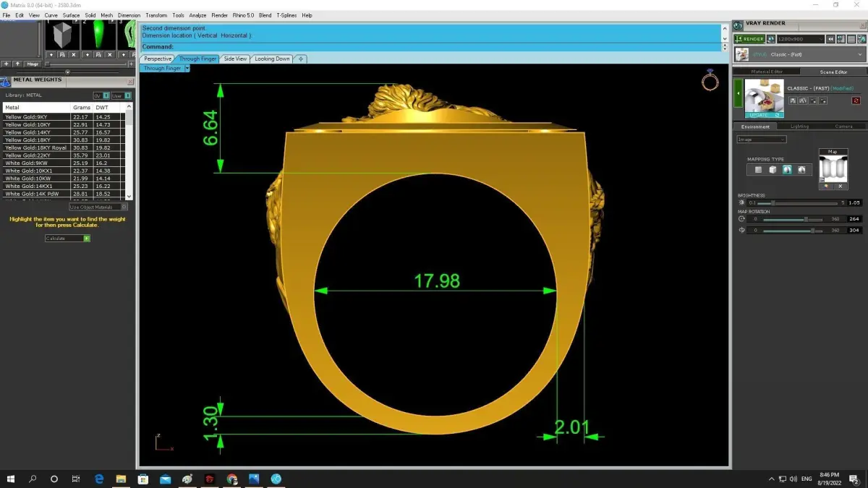Select the Yellow Gold:9KY row
868x488 pixels.
click(65, 116)
